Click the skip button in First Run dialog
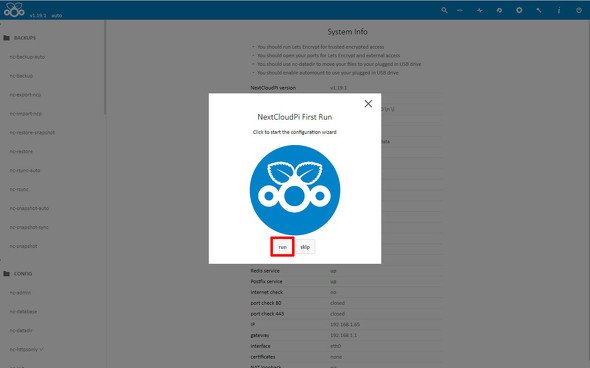The image size is (590, 368). coord(305,247)
